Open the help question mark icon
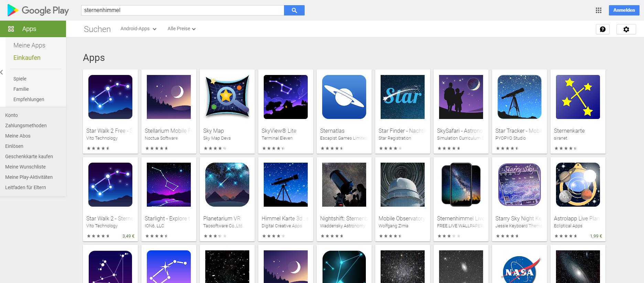Image resolution: width=644 pixels, height=283 pixels. click(x=602, y=29)
